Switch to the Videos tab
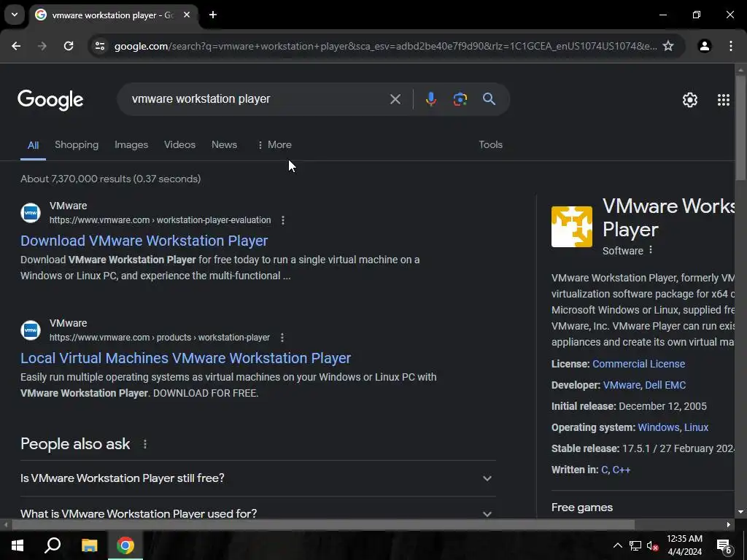747x560 pixels. tap(179, 145)
